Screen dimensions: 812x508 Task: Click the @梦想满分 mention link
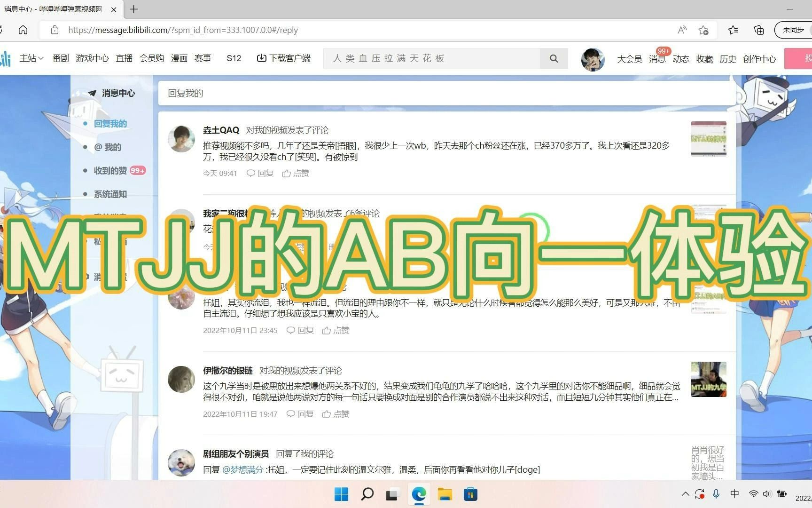[242, 469]
